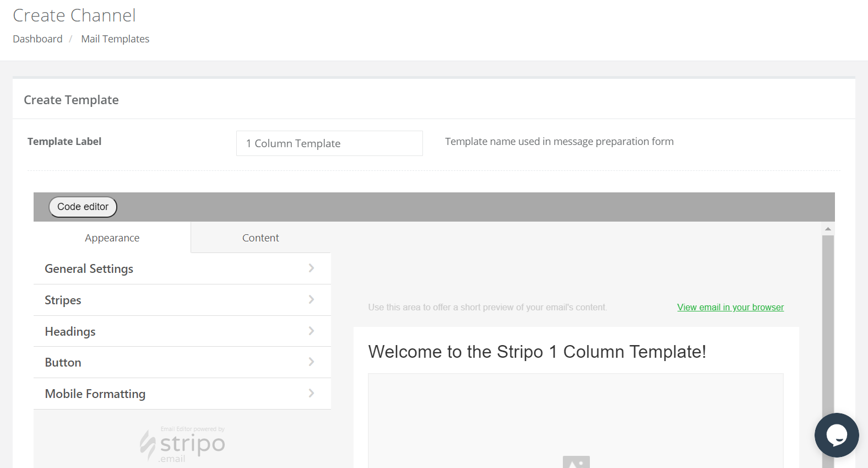Select the General Settings row label
Screen dimensions: 868x468
click(89, 268)
